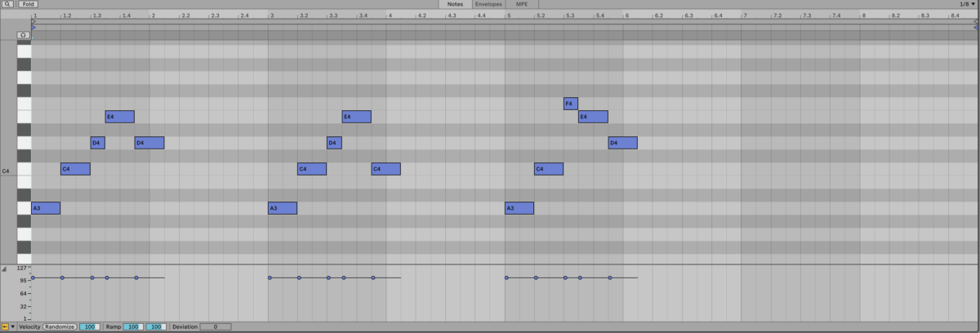Click the velocity lane scale icon

click(x=4, y=269)
